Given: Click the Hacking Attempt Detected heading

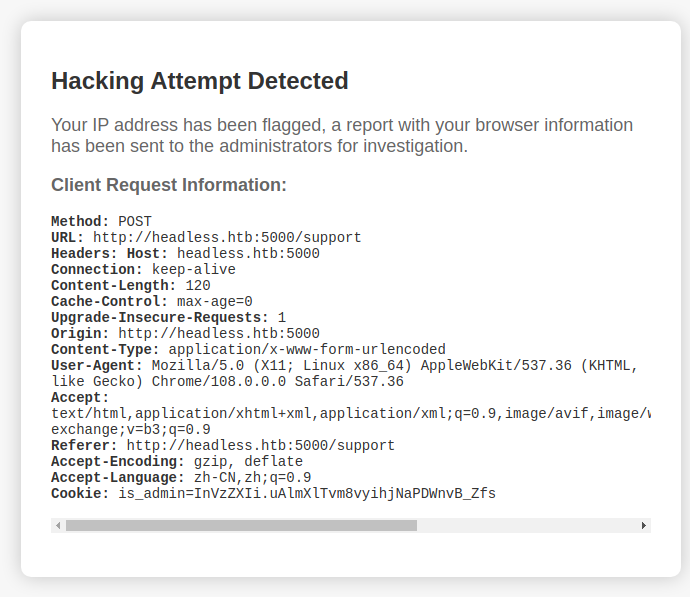Looking at the screenshot, I should click(200, 81).
